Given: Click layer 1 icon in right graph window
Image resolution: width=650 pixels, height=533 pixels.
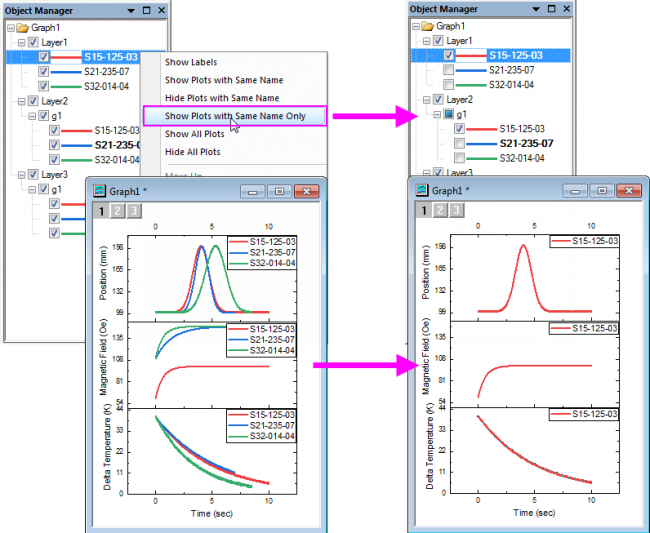Looking at the screenshot, I should [x=425, y=210].
